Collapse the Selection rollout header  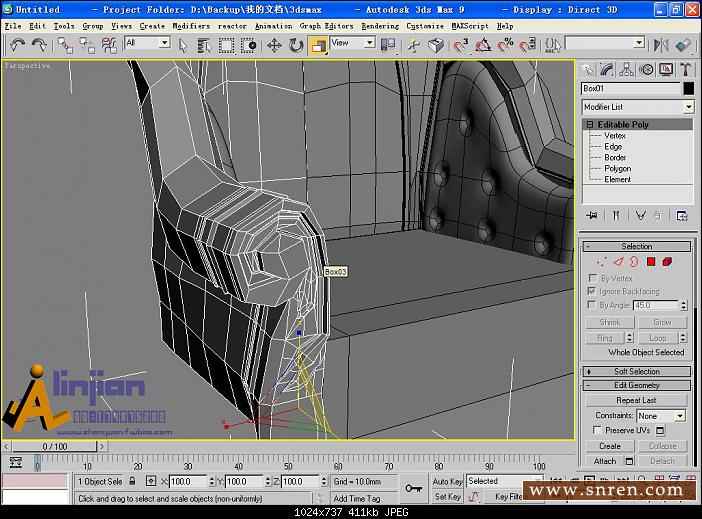pos(636,246)
